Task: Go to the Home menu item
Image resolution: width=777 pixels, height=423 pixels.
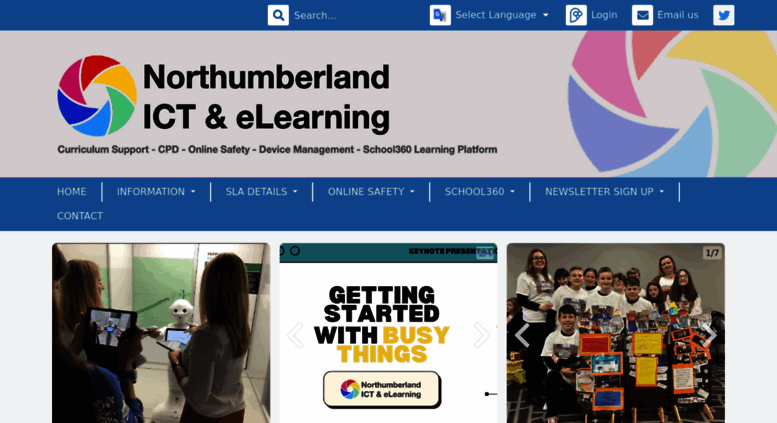Action: pyautogui.click(x=71, y=192)
